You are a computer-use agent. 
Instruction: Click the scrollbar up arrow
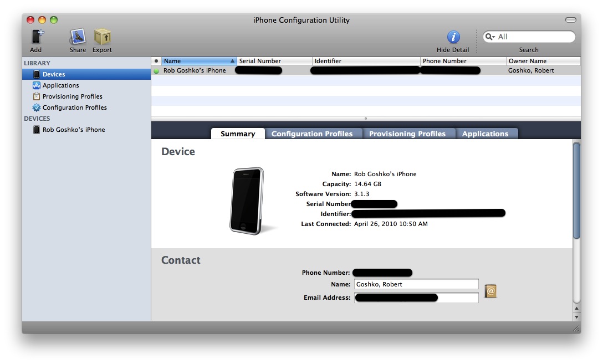pos(576,309)
